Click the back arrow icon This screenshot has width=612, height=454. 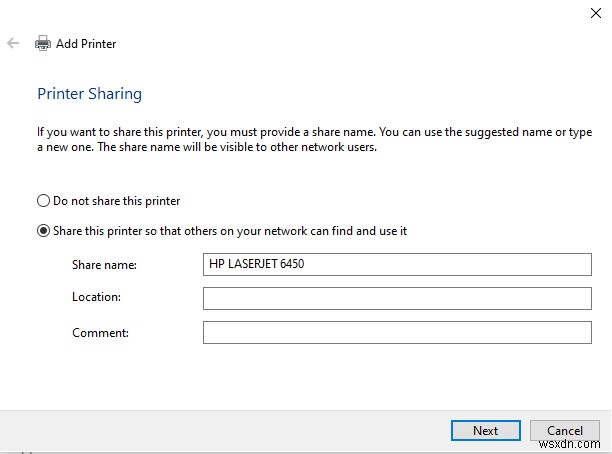tap(12, 44)
